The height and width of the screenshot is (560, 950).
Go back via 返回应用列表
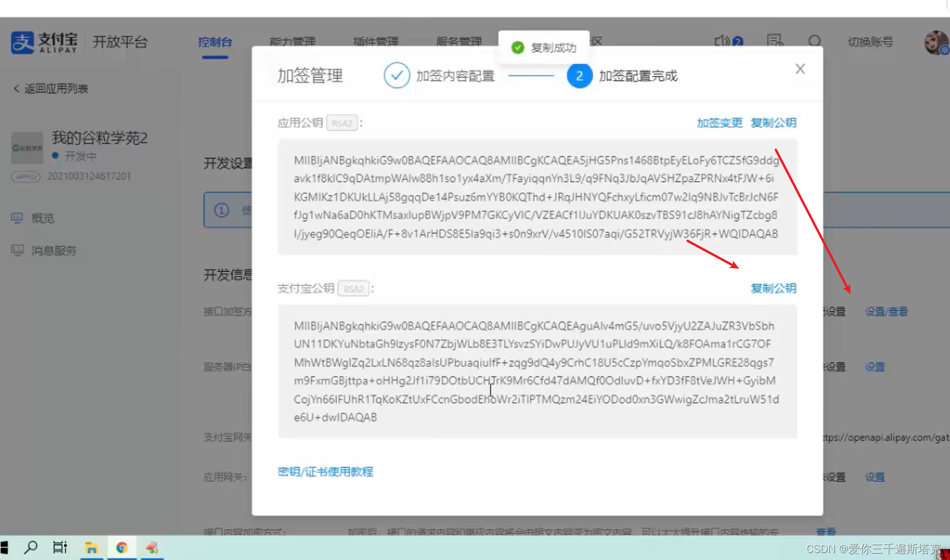click(x=51, y=89)
